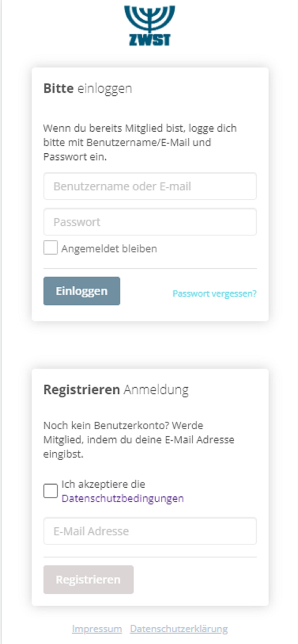This screenshot has width=298, height=644.
Task: Click the ZWST lettering below the menorah
Action: coord(150,40)
